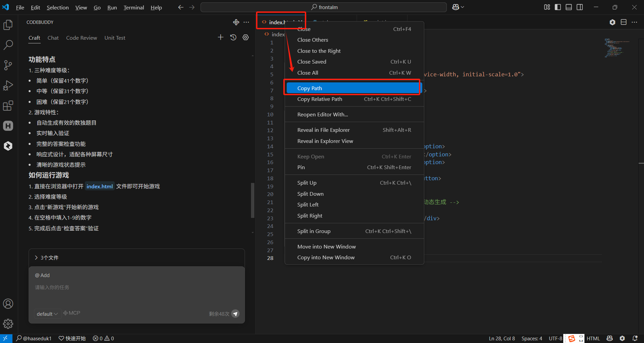Screen dimensions: 644x343
Task: Open CODEBUDDY panel more actions ellipsis
Action: [246, 22]
